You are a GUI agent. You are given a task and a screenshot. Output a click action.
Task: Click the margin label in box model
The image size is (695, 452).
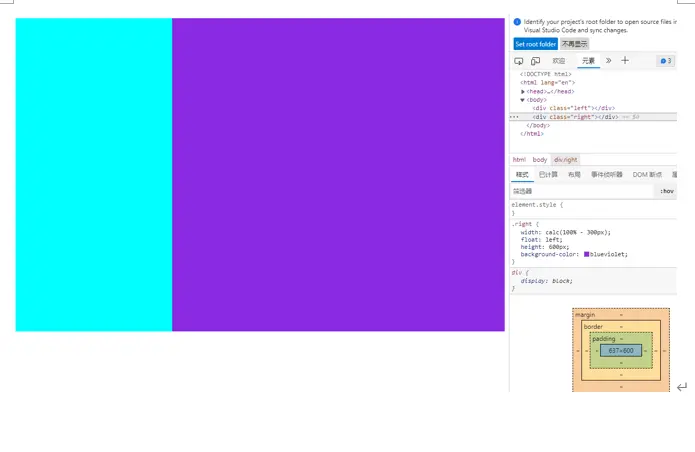point(585,315)
